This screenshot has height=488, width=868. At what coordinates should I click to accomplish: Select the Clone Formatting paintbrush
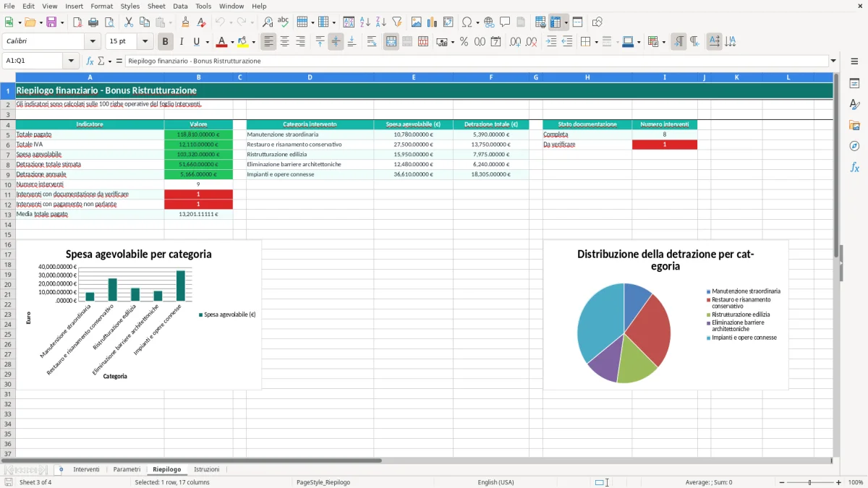tap(185, 22)
